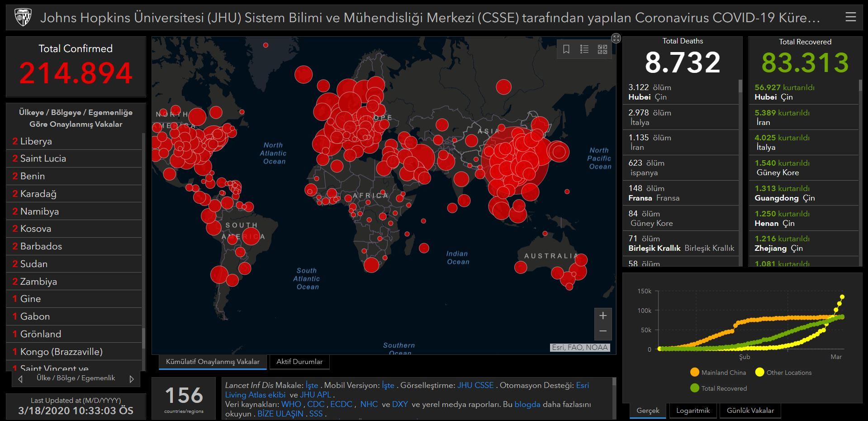Select Namibya in the country list
The image size is (868, 421).
(x=74, y=211)
